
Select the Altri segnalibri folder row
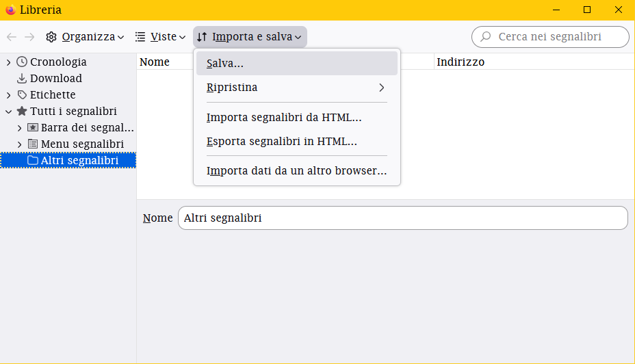tap(68, 160)
